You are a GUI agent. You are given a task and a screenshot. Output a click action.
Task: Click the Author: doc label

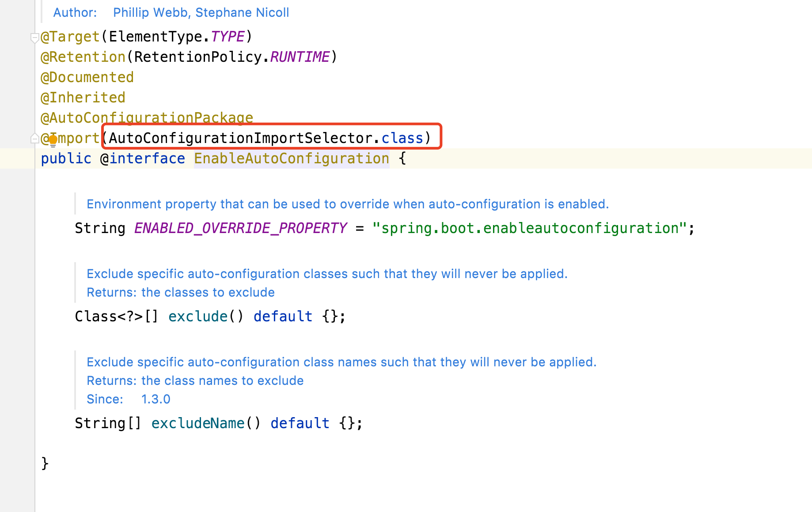[75, 12]
